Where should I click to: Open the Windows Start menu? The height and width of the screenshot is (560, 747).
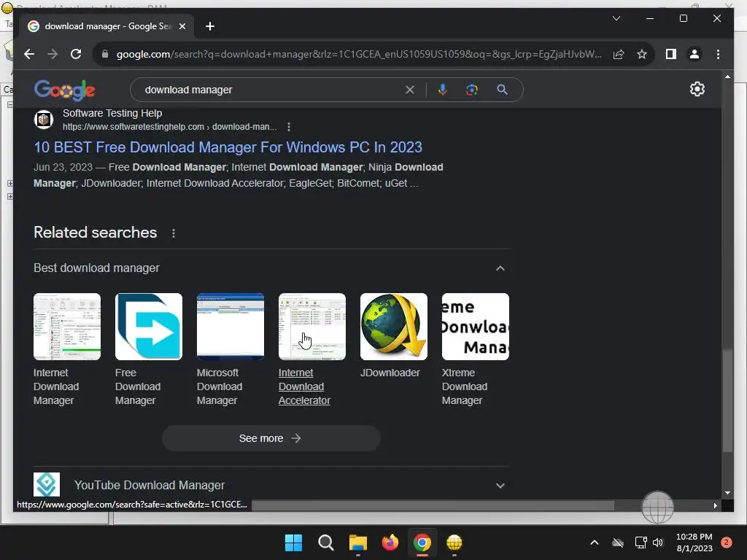click(293, 542)
